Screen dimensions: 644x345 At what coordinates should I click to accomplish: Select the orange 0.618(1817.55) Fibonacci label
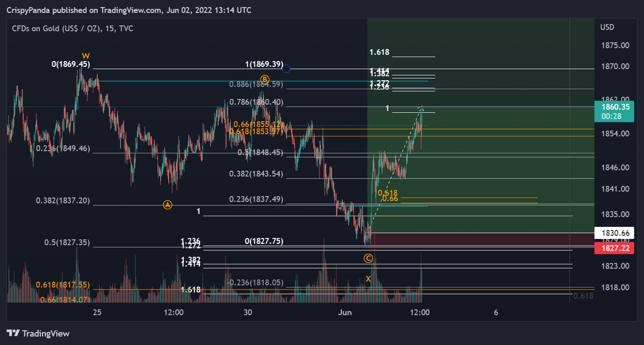click(x=63, y=284)
